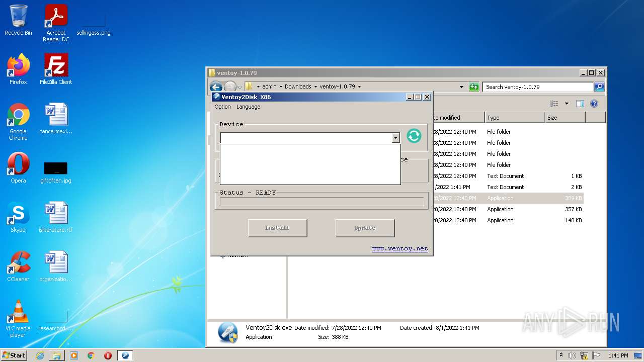This screenshot has height=362, width=644.
Task: Sort by the Size column header
Action: click(x=565, y=118)
